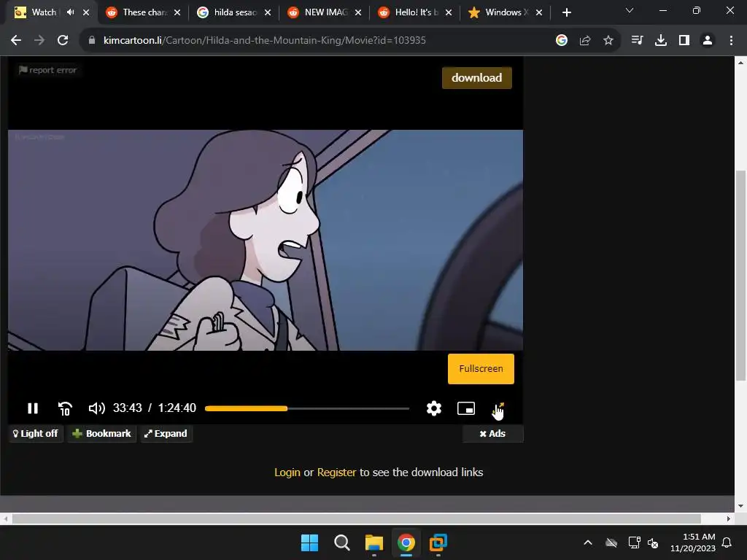Bookmark this tab with the star

608,41
